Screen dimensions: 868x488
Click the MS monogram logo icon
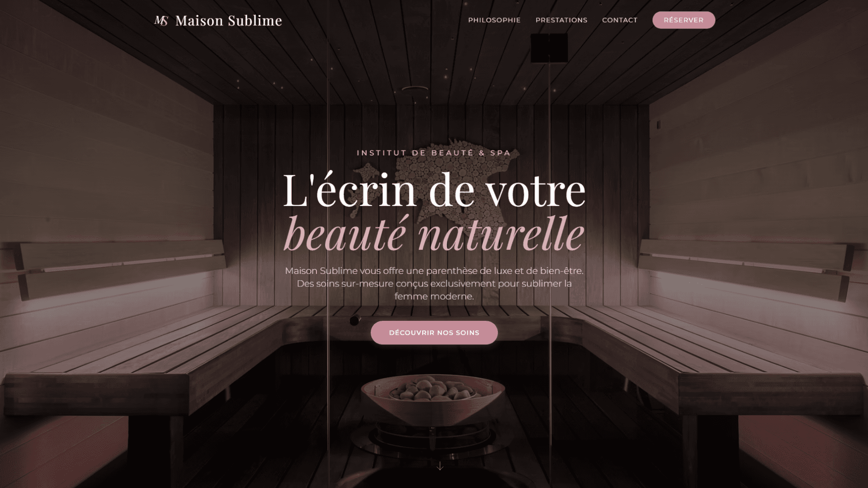coord(161,20)
